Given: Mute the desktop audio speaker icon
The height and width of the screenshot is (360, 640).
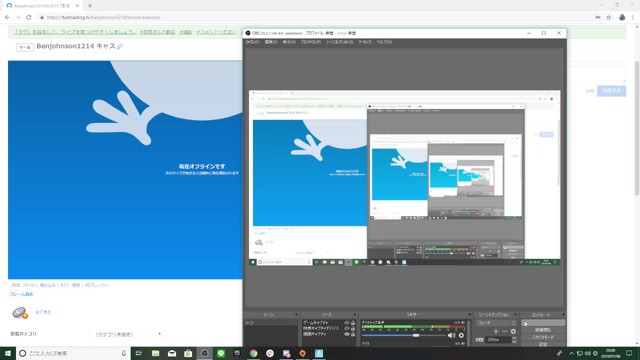Looking at the screenshot, I should point(451,336).
